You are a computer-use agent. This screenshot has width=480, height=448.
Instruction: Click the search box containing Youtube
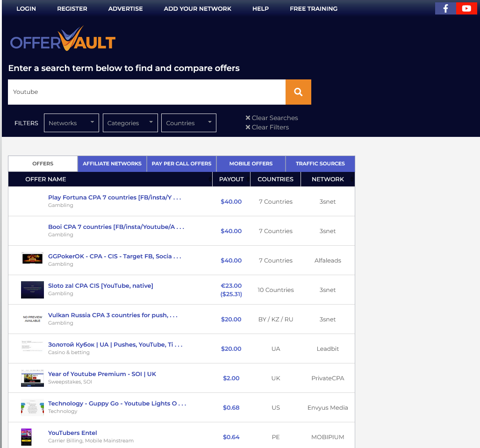[x=147, y=92]
